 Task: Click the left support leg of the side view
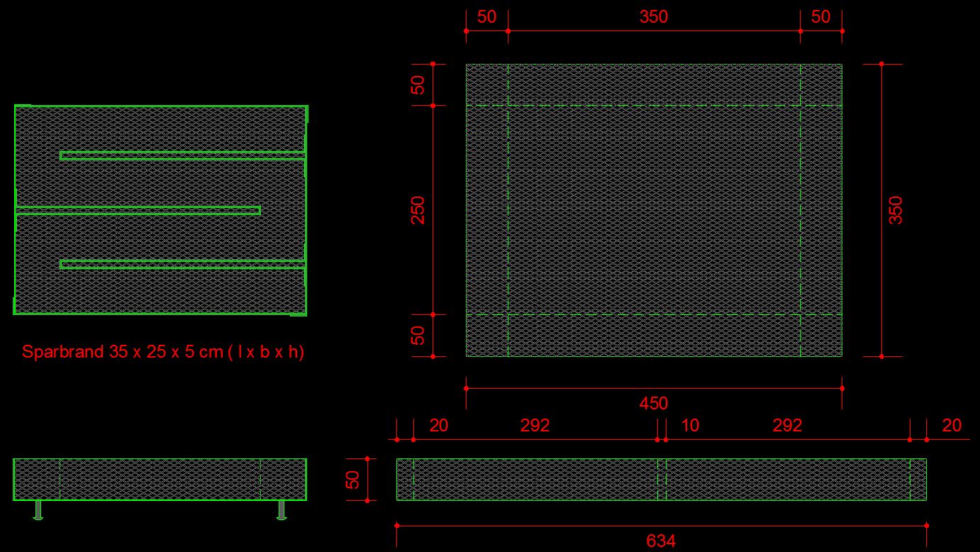click(38, 510)
